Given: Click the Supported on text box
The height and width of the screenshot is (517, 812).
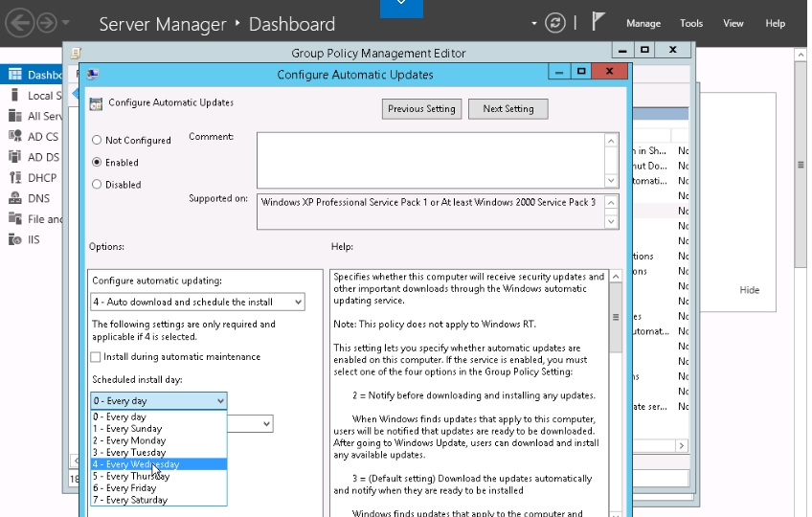Looking at the screenshot, I should [x=430, y=212].
